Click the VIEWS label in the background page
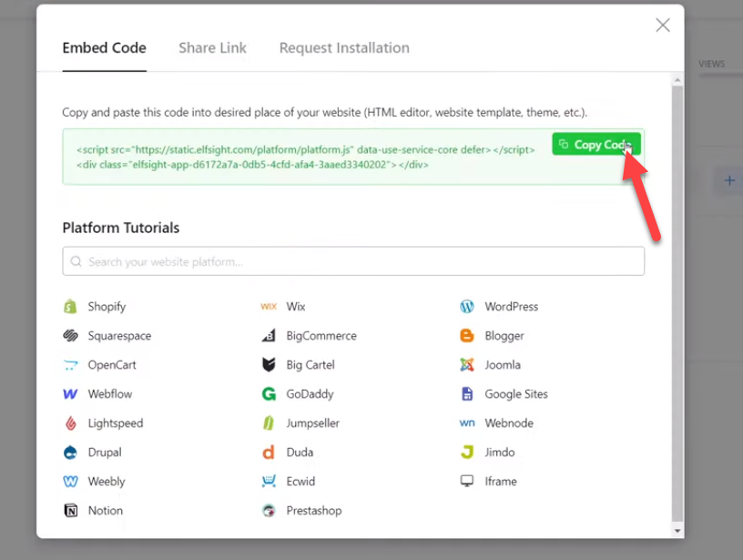Viewport: 743px width, 560px height. (711, 64)
